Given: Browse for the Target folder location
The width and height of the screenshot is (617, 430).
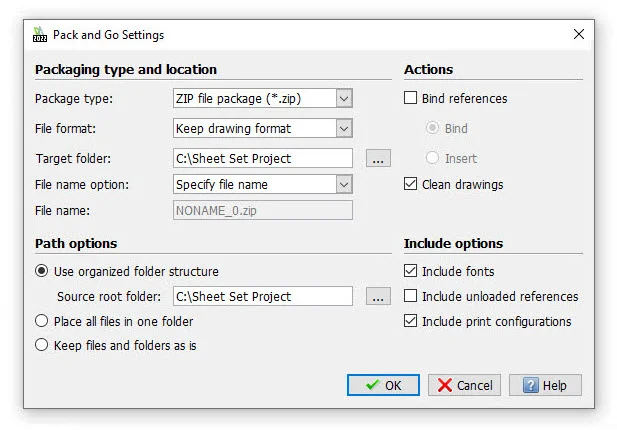Looking at the screenshot, I should [x=377, y=158].
